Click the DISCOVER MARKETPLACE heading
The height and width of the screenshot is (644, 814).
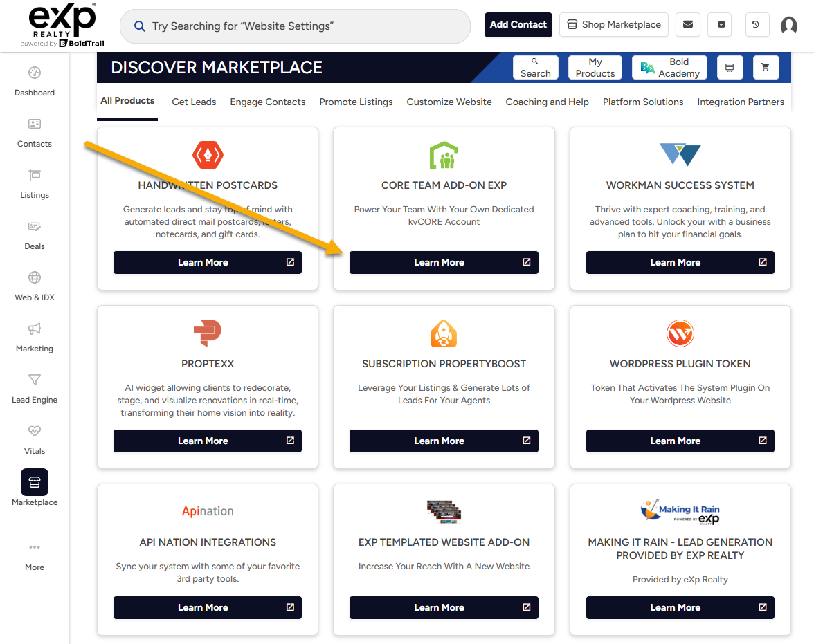(217, 68)
